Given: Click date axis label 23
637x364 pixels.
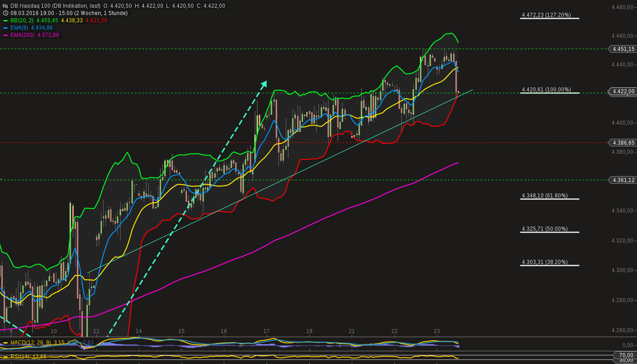Looking at the screenshot, I should pos(437,331).
